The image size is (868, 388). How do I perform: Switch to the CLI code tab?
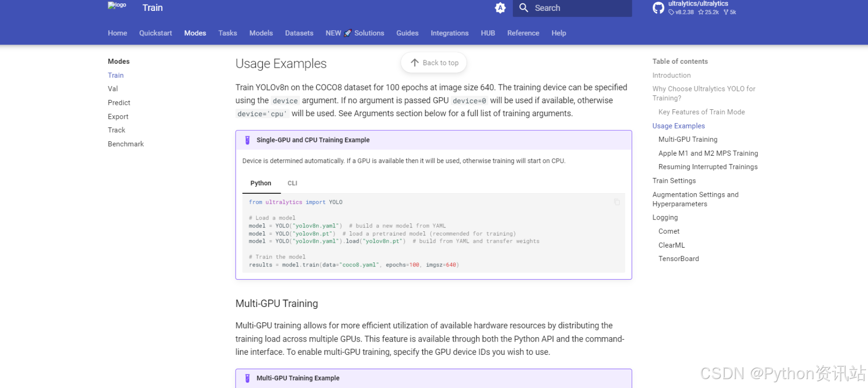292,183
